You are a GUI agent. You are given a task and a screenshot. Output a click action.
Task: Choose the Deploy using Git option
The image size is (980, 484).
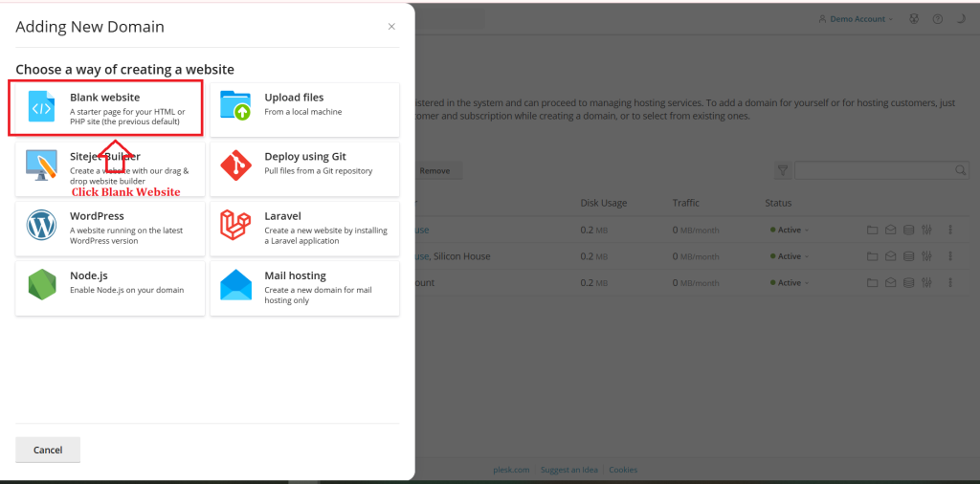pyautogui.click(x=304, y=169)
